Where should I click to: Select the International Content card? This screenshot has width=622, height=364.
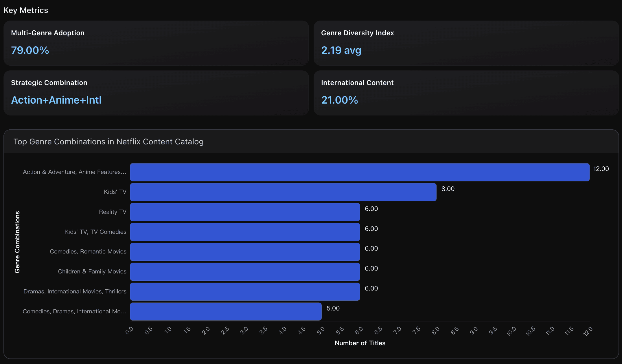click(466, 93)
